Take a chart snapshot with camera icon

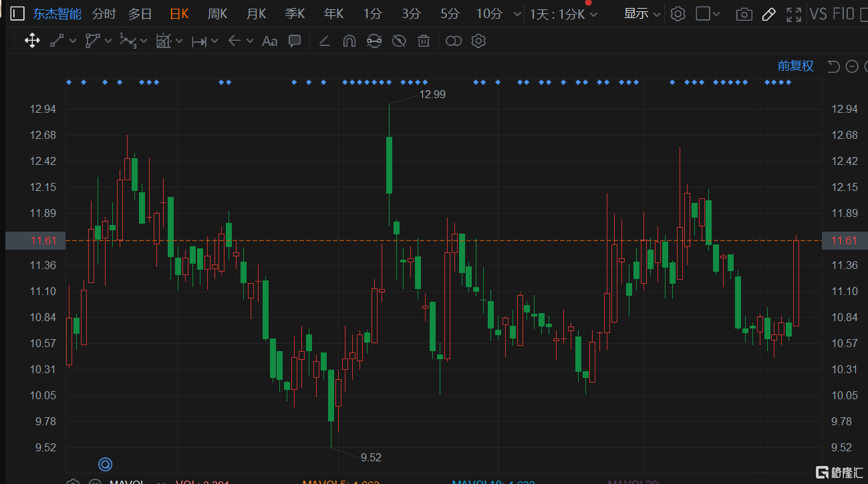[744, 14]
